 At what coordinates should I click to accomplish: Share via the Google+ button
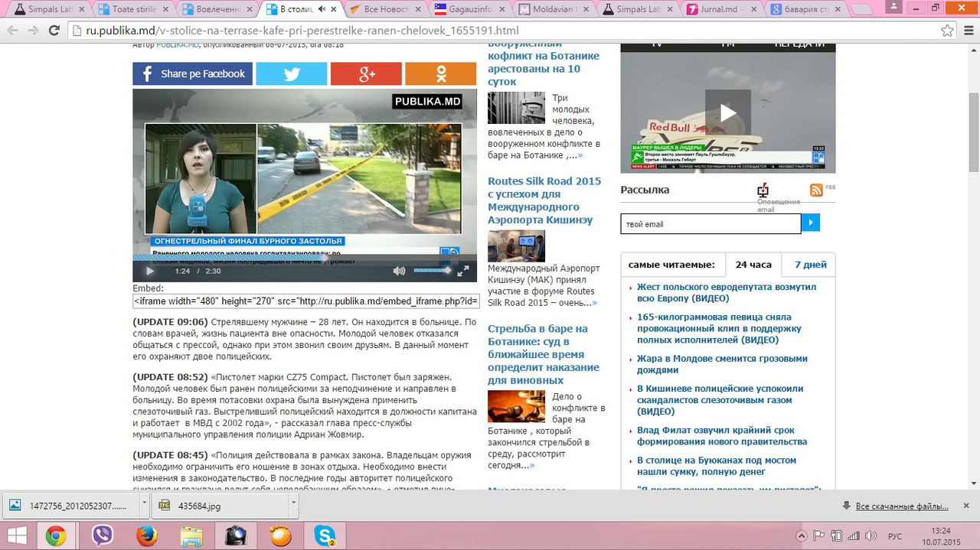tap(366, 73)
